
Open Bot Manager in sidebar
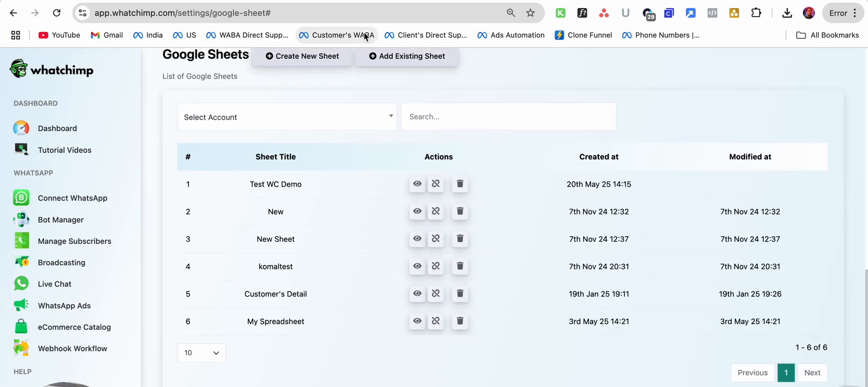[48, 220]
